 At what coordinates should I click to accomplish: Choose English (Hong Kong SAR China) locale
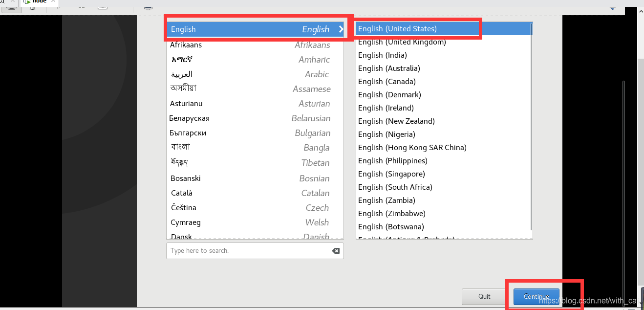pyautogui.click(x=443, y=148)
